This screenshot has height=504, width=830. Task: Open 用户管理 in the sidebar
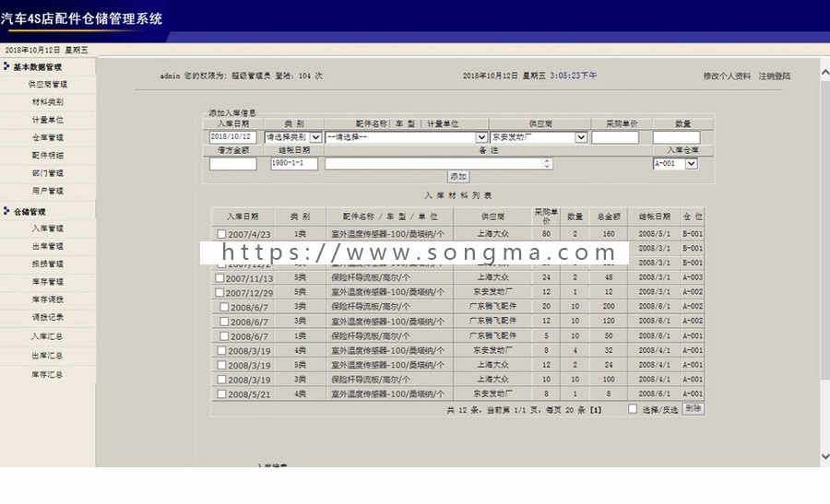[x=48, y=191]
